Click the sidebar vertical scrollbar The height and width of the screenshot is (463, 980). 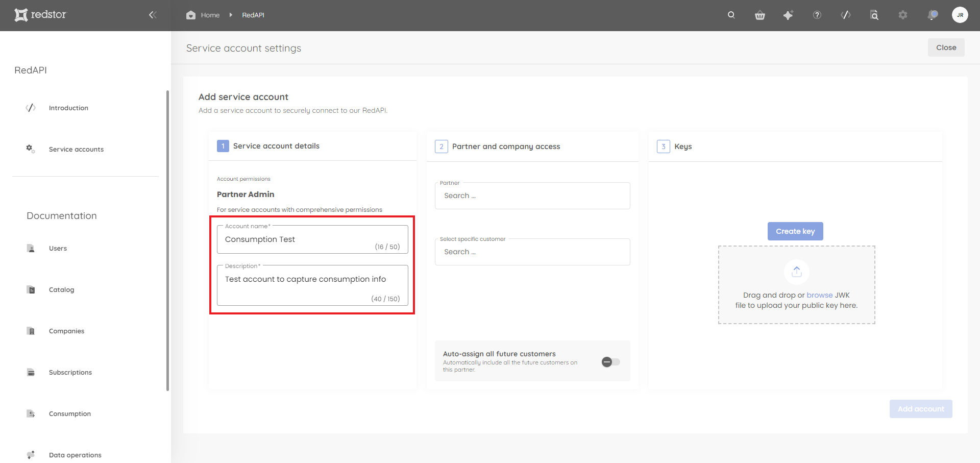[167, 241]
